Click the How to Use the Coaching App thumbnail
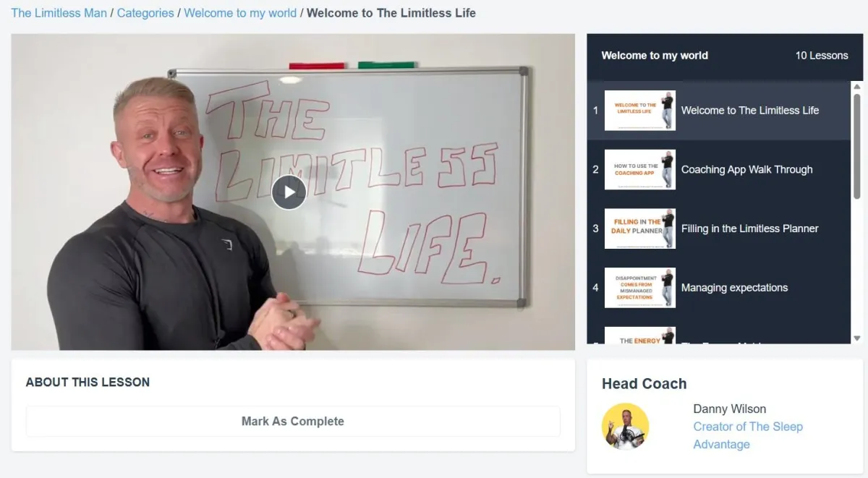 pos(640,170)
